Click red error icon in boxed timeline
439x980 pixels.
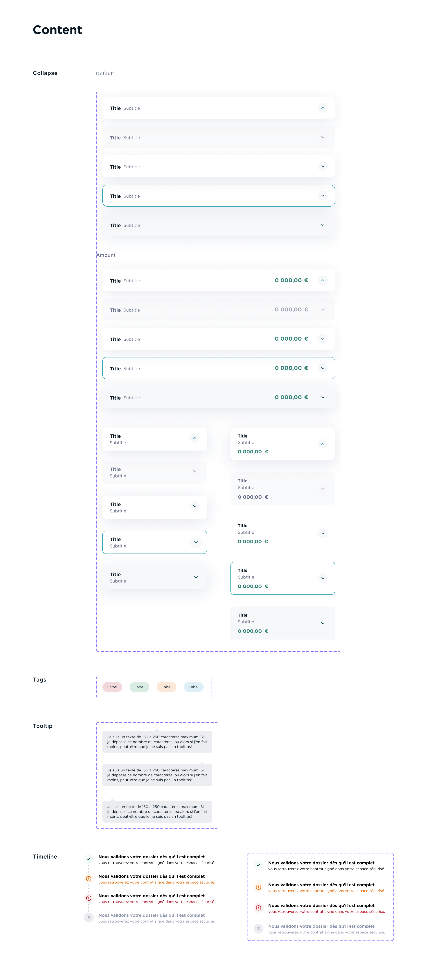(x=259, y=908)
